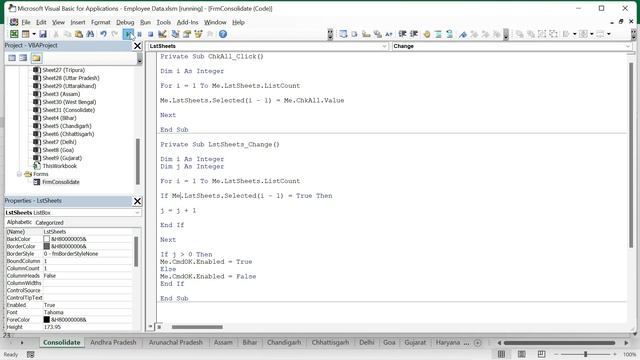Click the List Constants icon

point(354,34)
